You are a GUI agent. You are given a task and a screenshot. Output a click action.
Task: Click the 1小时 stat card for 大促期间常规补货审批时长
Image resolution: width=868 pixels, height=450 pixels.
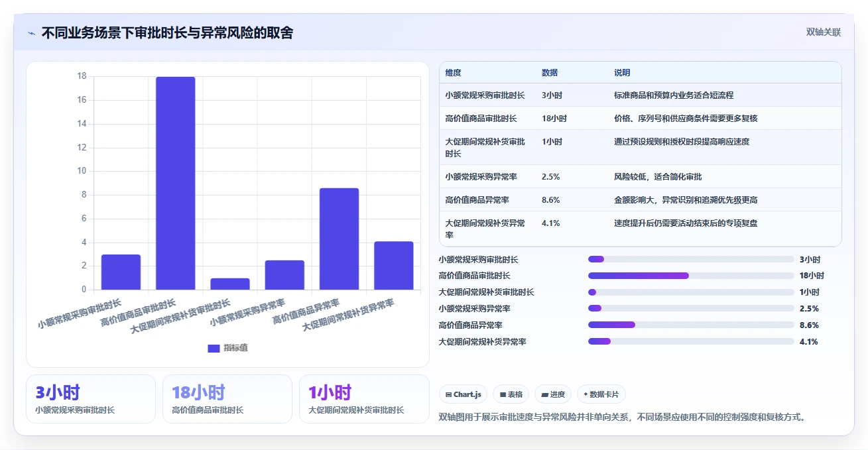[x=364, y=399]
